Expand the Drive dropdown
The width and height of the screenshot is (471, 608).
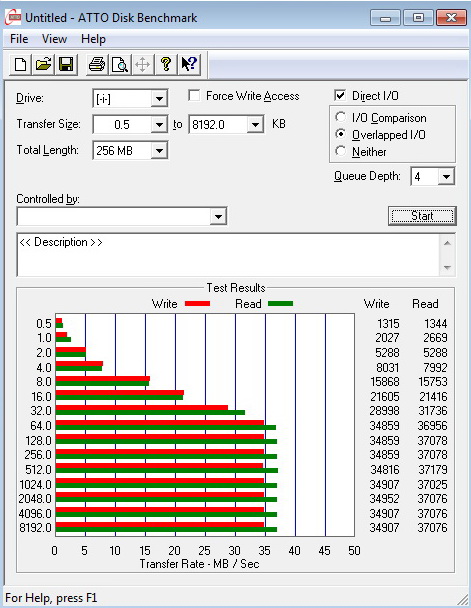159,98
